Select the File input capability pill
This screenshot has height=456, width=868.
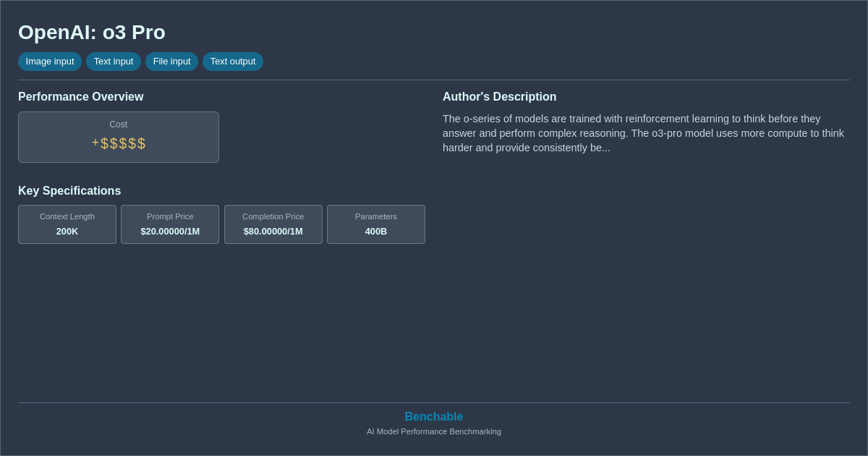click(x=171, y=62)
